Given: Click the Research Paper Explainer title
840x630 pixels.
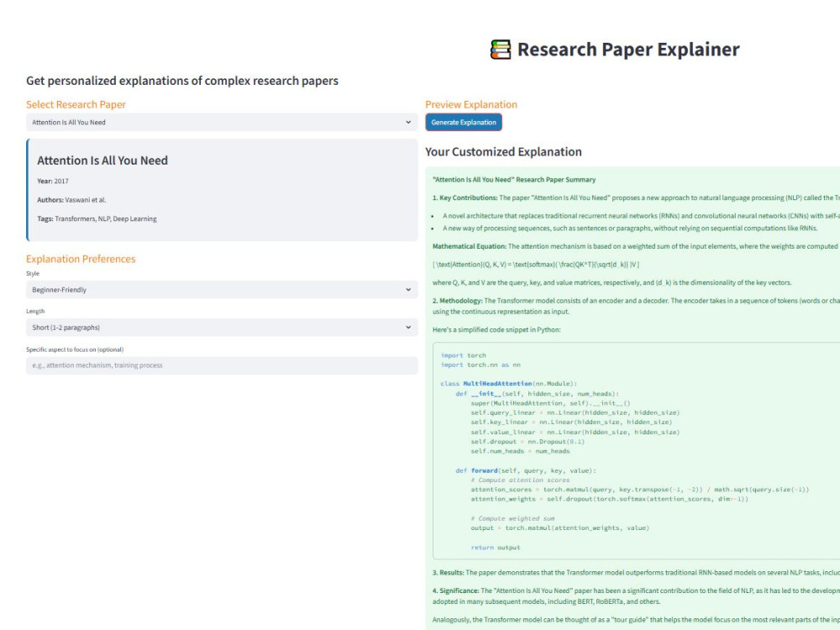Looking at the screenshot, I should click(x=627, y=50).
